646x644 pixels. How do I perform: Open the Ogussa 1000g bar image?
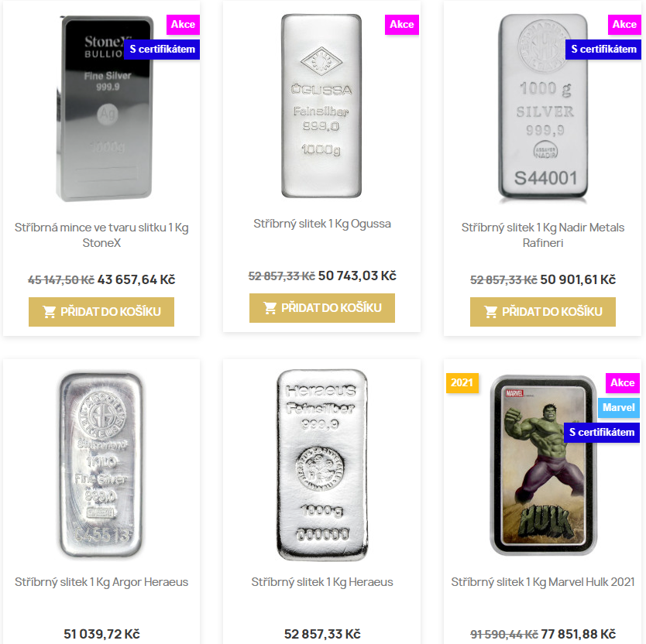321,106
